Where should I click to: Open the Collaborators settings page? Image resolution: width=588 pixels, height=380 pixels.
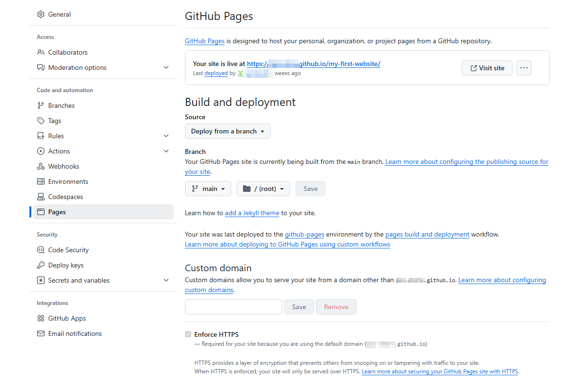pyautogui.click(x=67, y=52)
